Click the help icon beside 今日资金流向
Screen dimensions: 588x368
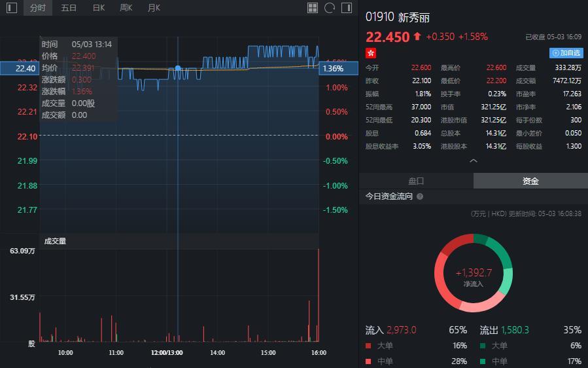click(x=420, y=196)
